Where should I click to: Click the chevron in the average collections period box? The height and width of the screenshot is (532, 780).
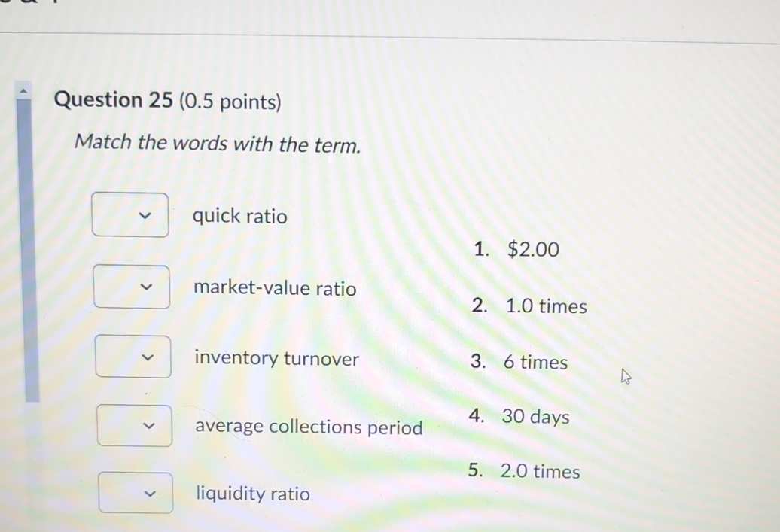point(150,425)
